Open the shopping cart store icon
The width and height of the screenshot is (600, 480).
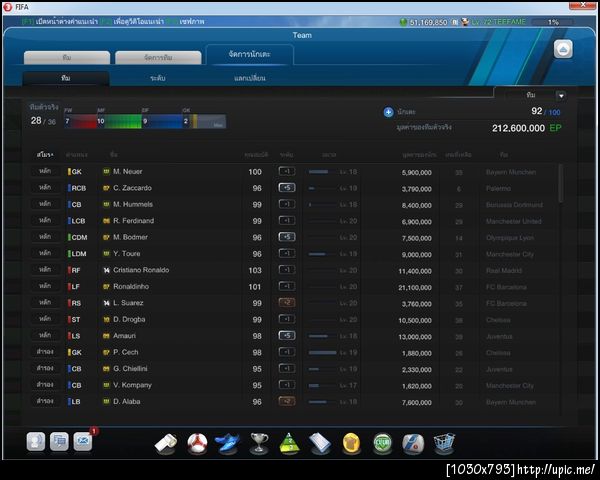(x=444, y=443)
